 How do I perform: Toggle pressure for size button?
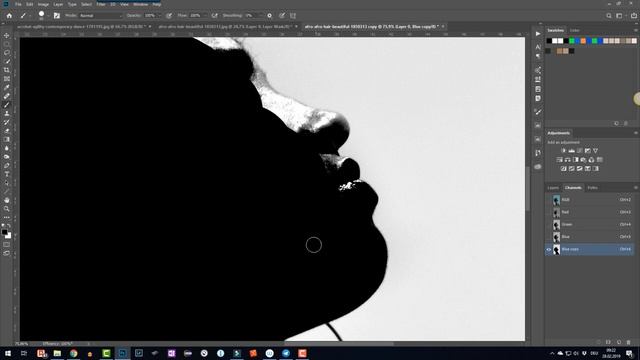coord(282,16)
